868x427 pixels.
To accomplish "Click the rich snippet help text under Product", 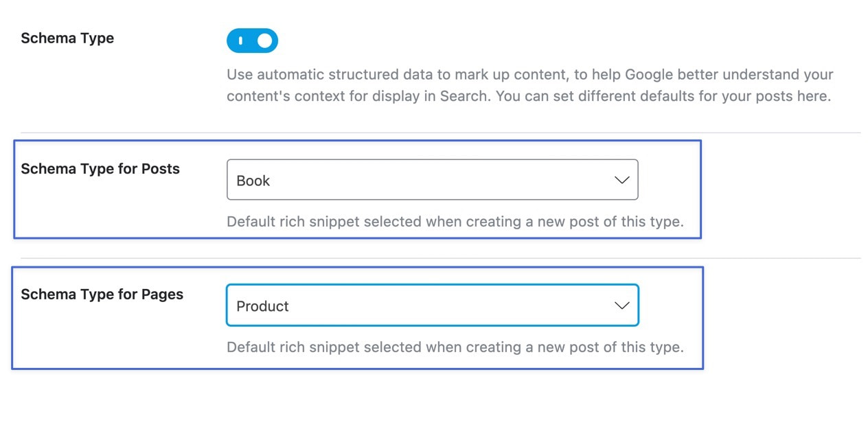I will 455,347.
